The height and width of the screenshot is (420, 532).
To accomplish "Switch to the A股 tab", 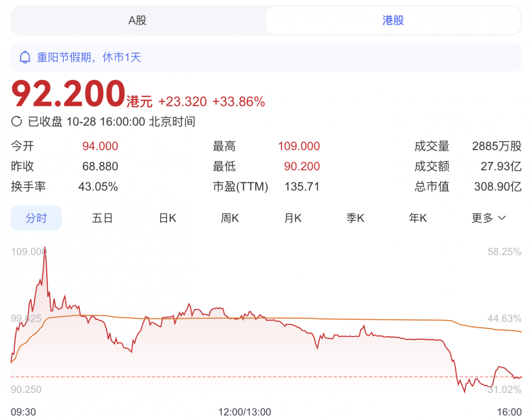I will [x=138, y=21].
